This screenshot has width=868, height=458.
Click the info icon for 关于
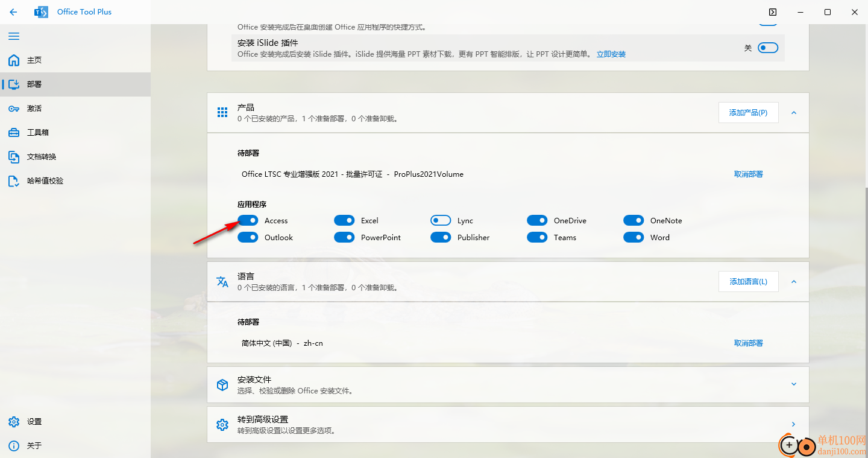pyautogui.click(x=14, y=446)
